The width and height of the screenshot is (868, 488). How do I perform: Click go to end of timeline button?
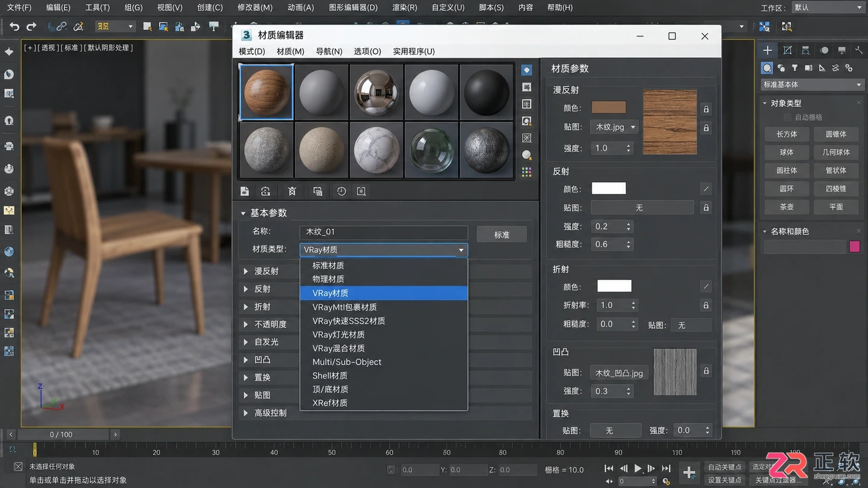point(666,468)
